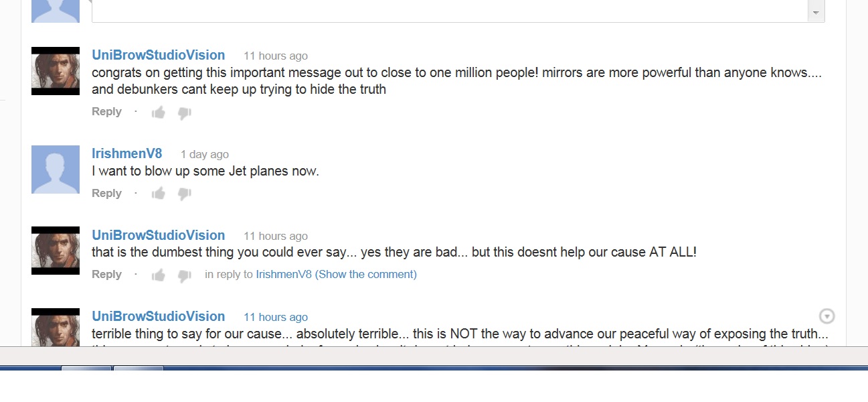The width and height of the screenshot is (868, 402).
Task: Dislike the 'dumbest thing' reply comment
Action: (184, 275)
